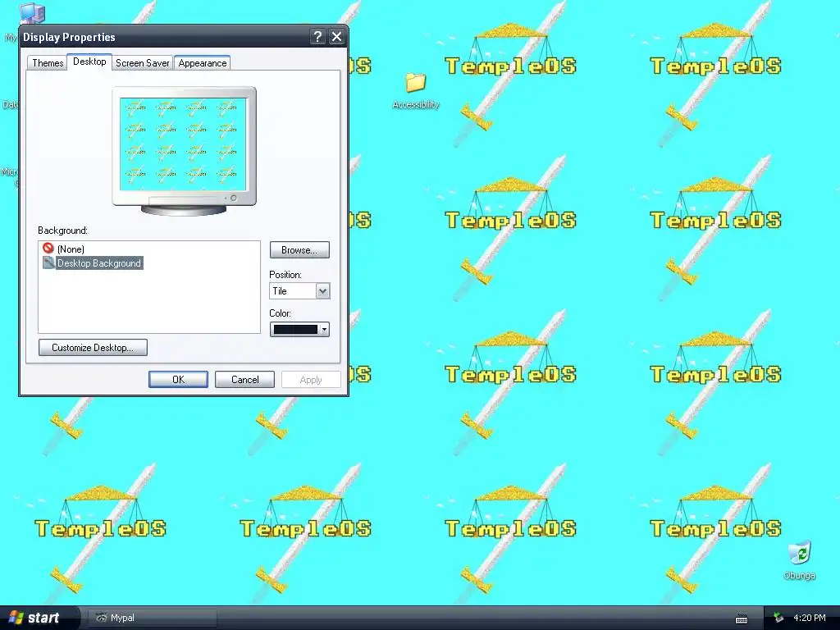Click the black Color swatch
840x630 pixels.
coord(295,330)
